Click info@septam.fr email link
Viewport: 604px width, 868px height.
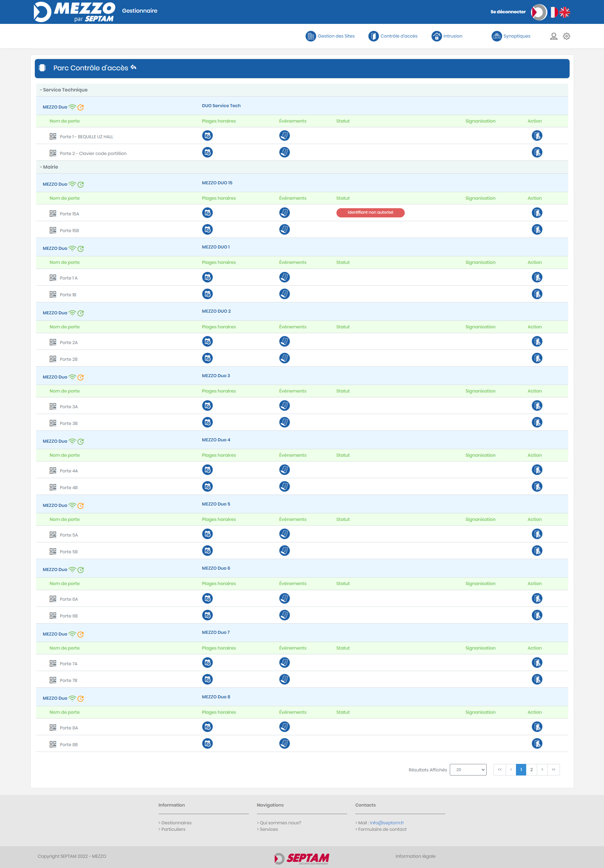coord(387,823)
